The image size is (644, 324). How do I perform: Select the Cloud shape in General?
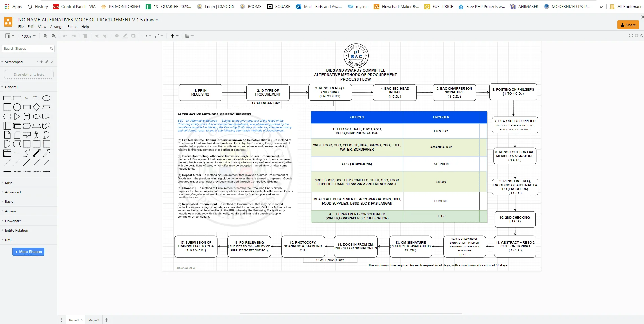(36, 117)
